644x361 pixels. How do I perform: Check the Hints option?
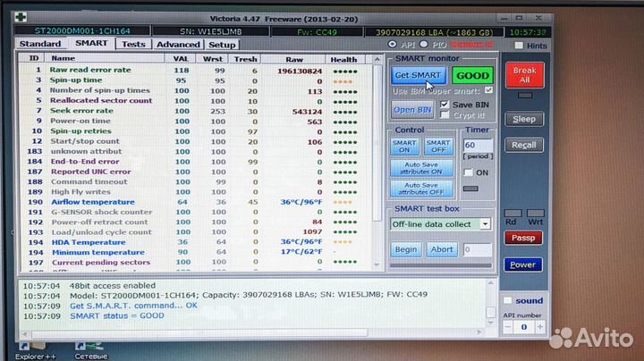pyautogui.click(x=519, y=46)
